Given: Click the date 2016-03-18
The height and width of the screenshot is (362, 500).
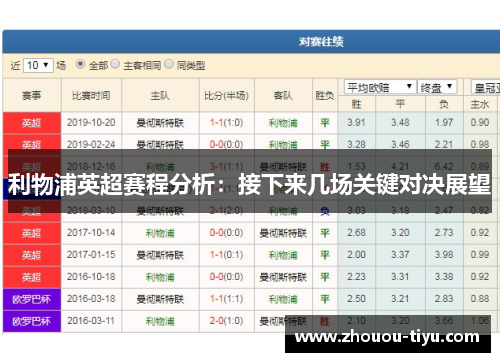Looking at the screenshot, I should [91, 299].
